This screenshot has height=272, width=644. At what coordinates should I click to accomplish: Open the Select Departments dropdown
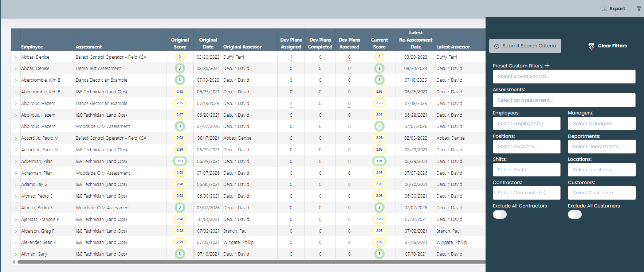pos(602,147)
